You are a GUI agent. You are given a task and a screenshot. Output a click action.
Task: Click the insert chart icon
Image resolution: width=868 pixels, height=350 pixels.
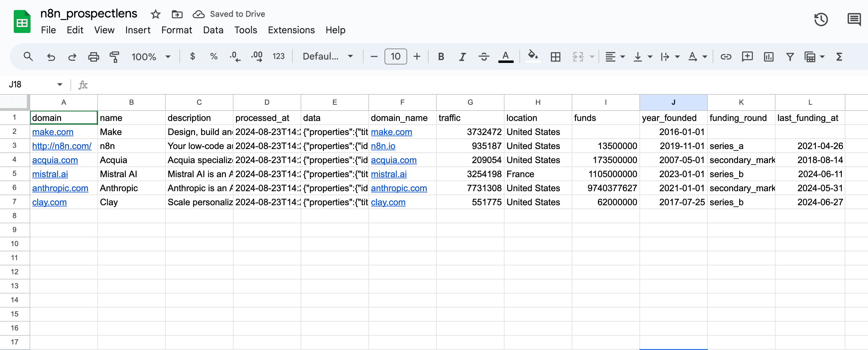769,57
